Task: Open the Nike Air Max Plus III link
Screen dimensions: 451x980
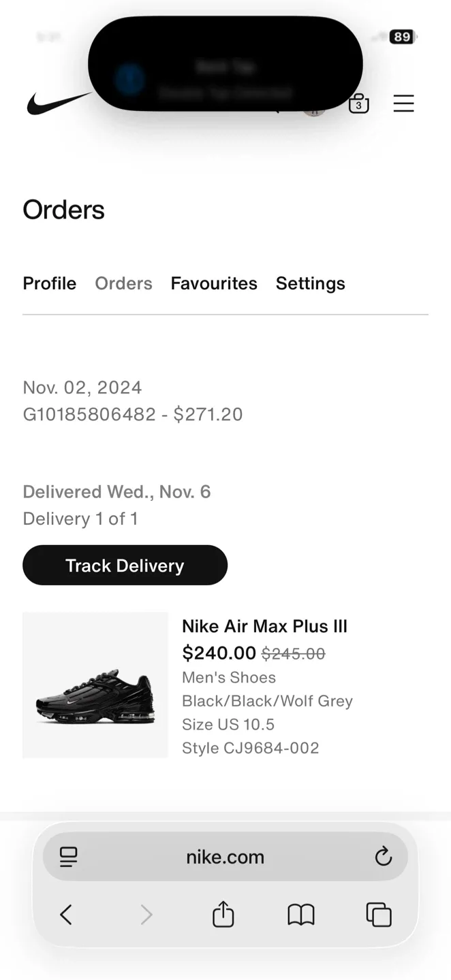Action: pos(264,626)
